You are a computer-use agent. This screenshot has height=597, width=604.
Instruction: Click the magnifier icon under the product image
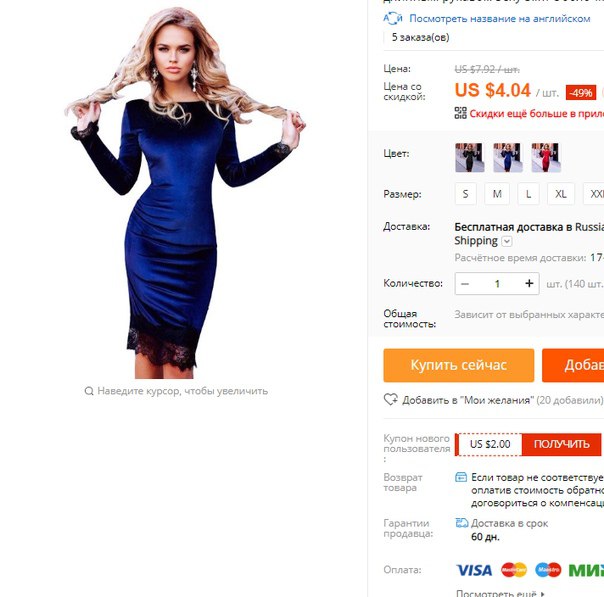tap(89, 391)
